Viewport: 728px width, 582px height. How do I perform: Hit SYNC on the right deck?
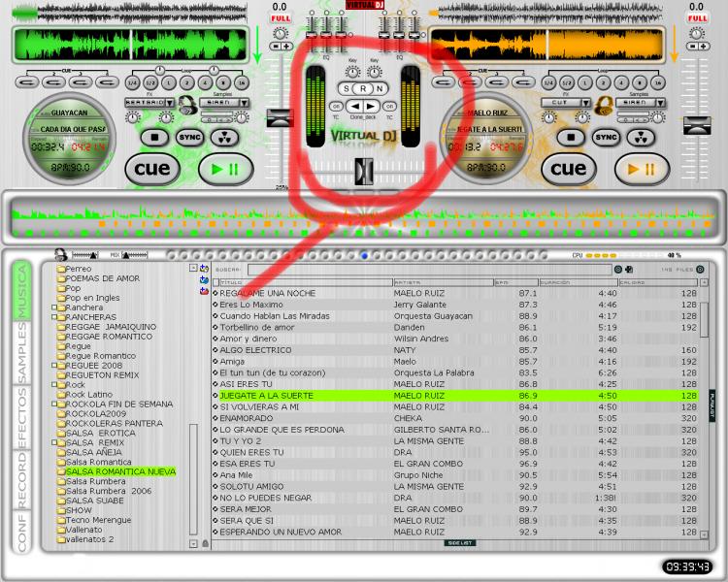tap(606, 138)
